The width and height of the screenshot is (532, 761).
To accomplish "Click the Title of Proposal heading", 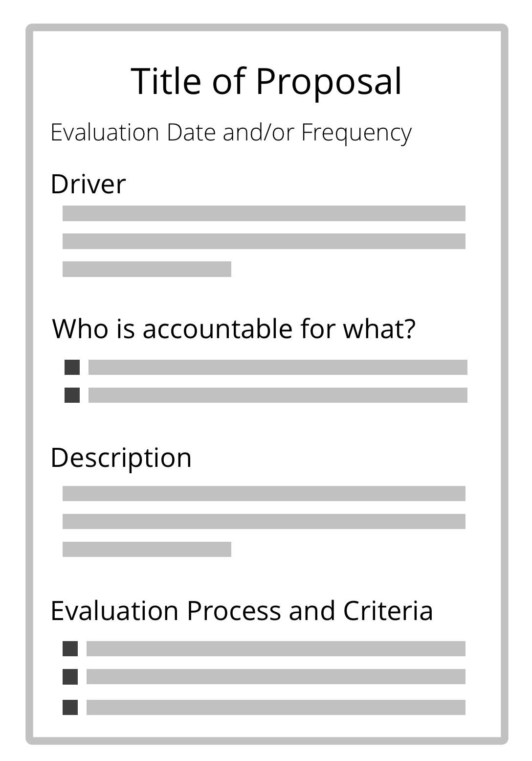I will point(266,81).
